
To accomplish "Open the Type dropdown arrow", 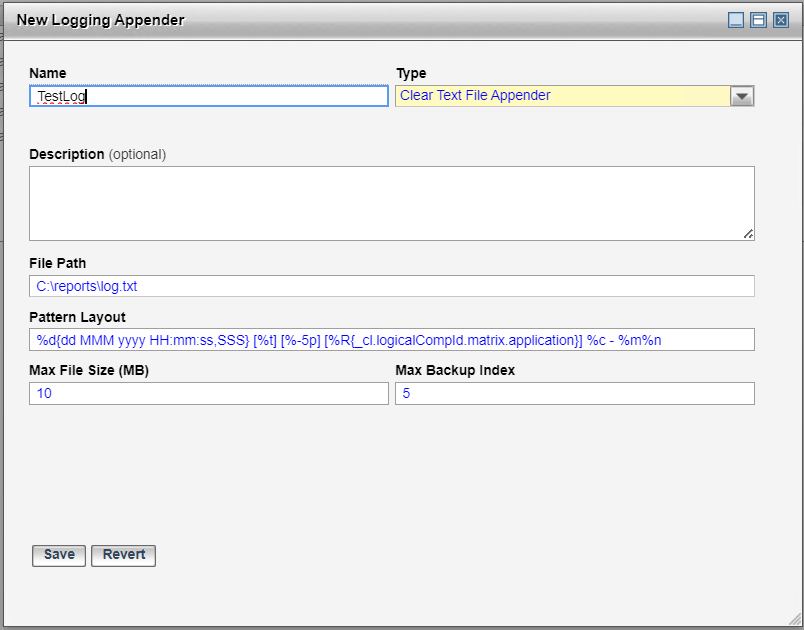I will click(x=742, y=96).
